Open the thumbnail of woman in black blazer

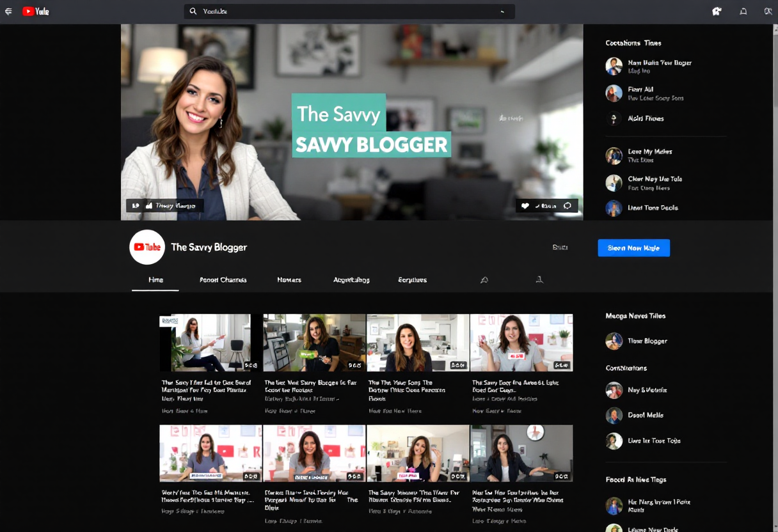tap(521, 453)
